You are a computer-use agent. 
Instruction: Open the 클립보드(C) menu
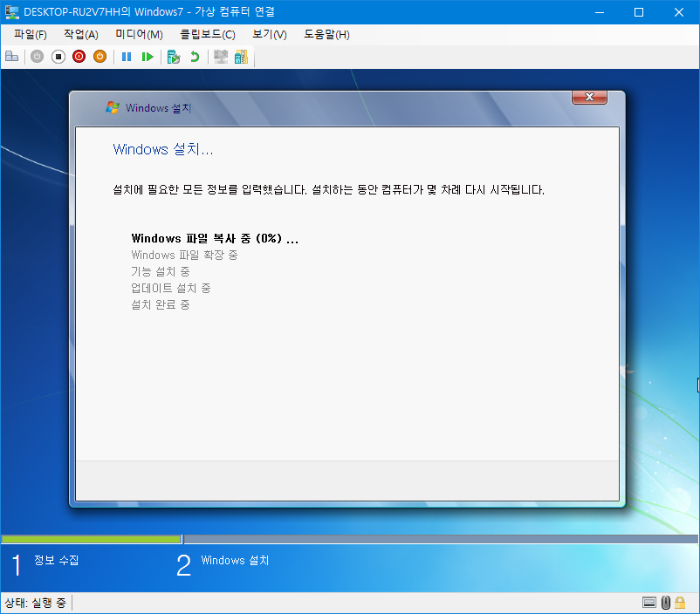[x=208, y=34]
